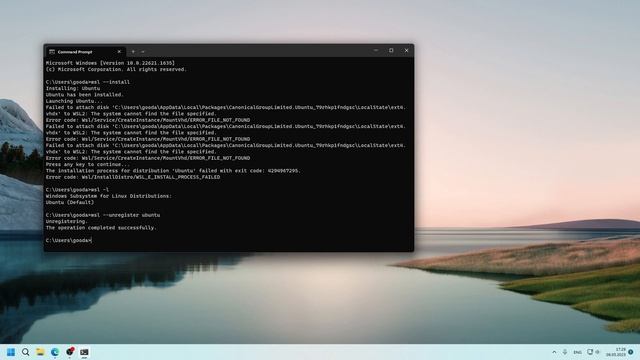Open network and volume quick settings
The height and width of the screenshot is (360, 640).
[593, 352]
